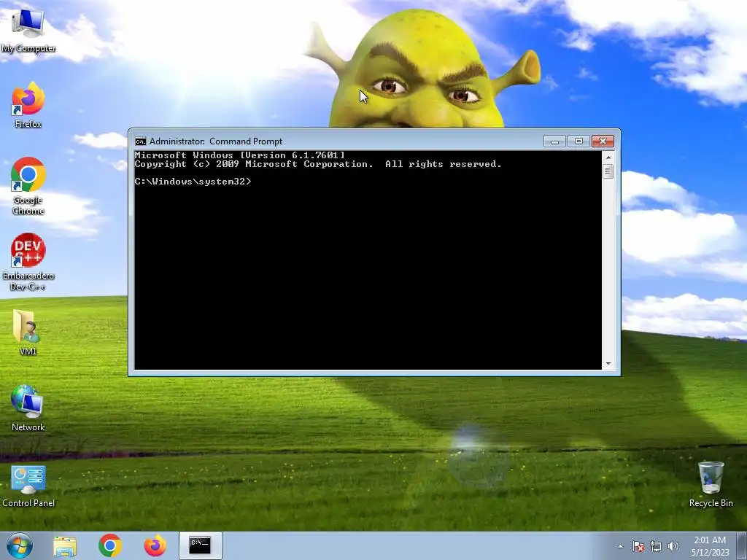Click the clock showing 2:01 AM

pos(710,546)
